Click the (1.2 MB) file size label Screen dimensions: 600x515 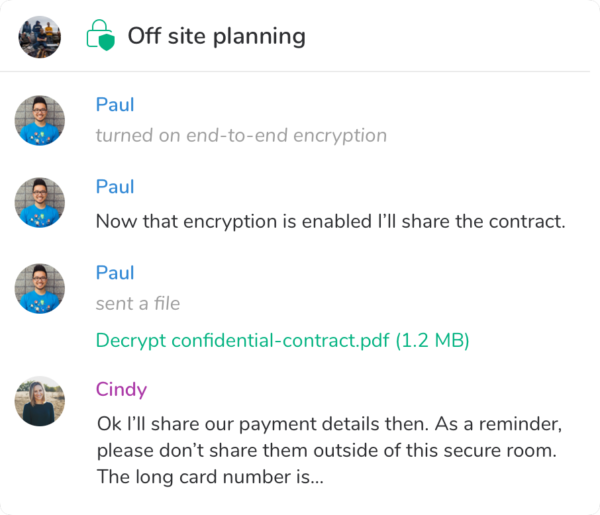tap(432, 341)
